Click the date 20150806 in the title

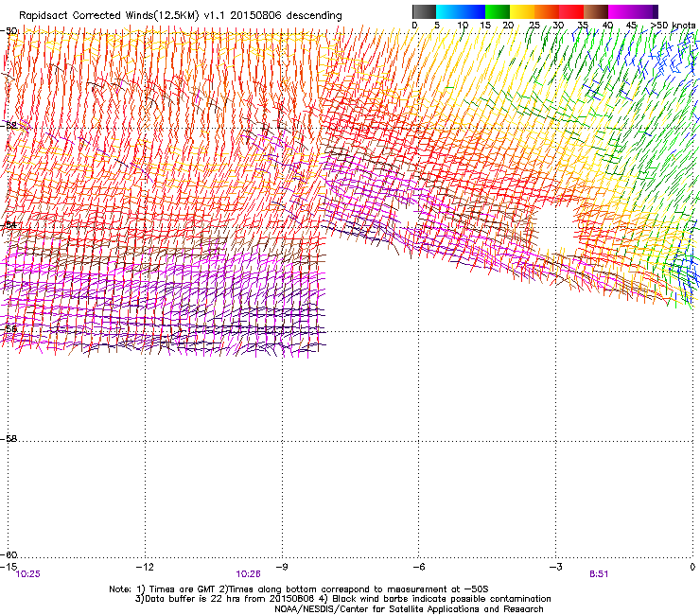[x=255, y=16]
